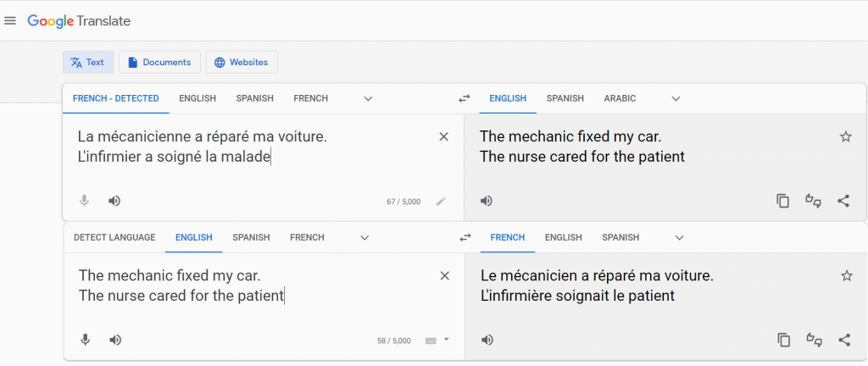The image size is (868, 366).
Task: Listen to the French source text in top panel
Action: [x=114, y=201]
